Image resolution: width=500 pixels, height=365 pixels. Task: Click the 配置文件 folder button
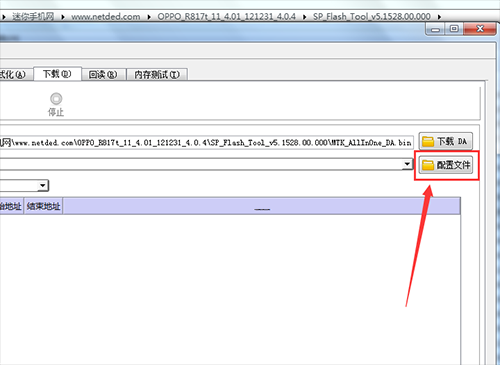point(446,165)
